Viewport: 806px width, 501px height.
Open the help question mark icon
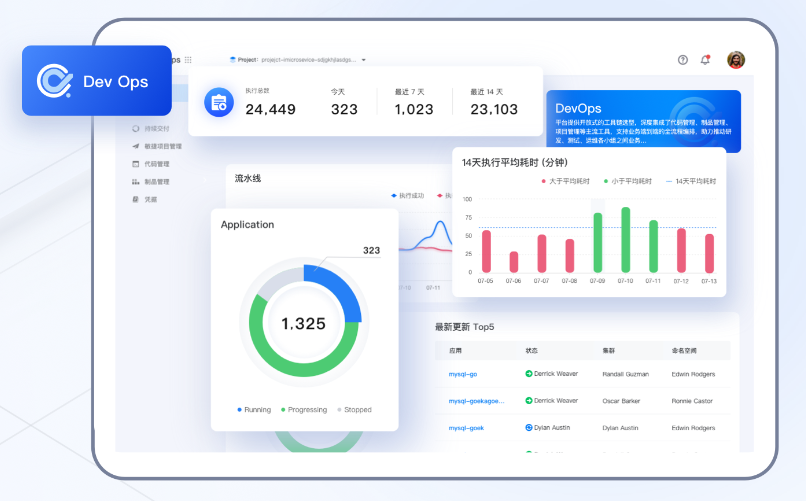(x=683, y=60)
